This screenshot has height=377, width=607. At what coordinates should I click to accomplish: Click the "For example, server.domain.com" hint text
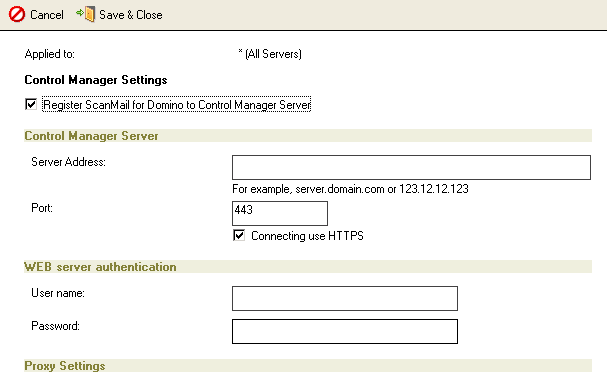(x=350, y=189)
